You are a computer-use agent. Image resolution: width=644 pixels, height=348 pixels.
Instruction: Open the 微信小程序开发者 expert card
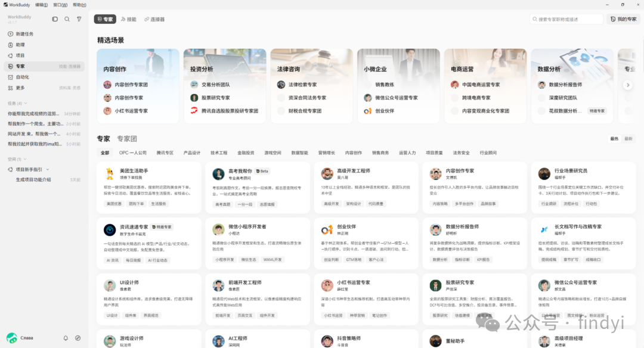258,243
